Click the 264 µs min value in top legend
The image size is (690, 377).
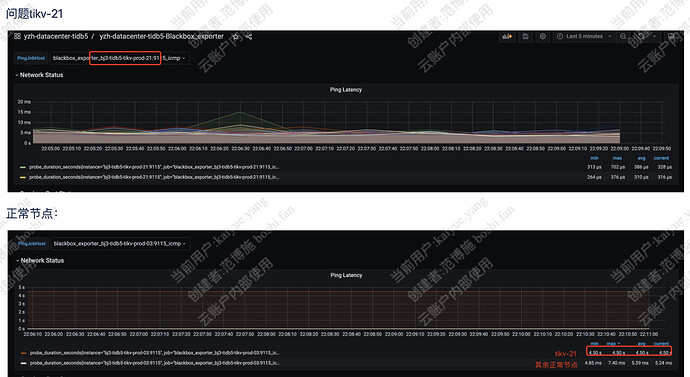coord(594,177)
